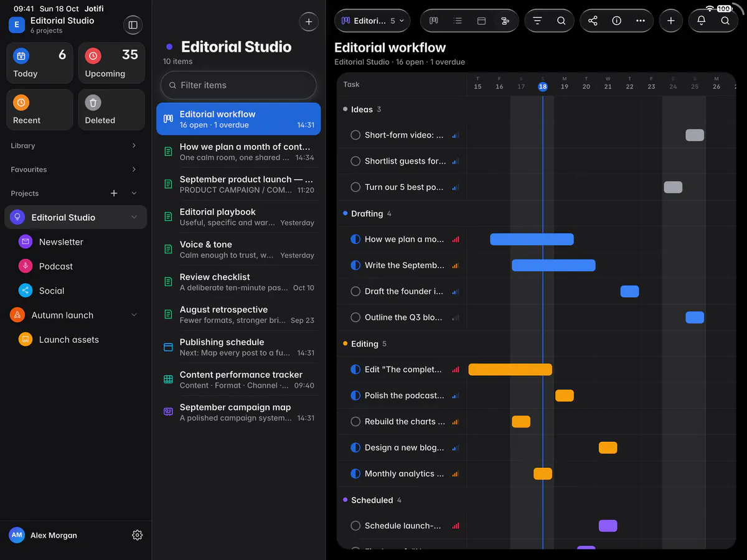The height and width of the screenshot is (560, 747).
Task: Open notifications bell
Action: (x=701, y=21)
